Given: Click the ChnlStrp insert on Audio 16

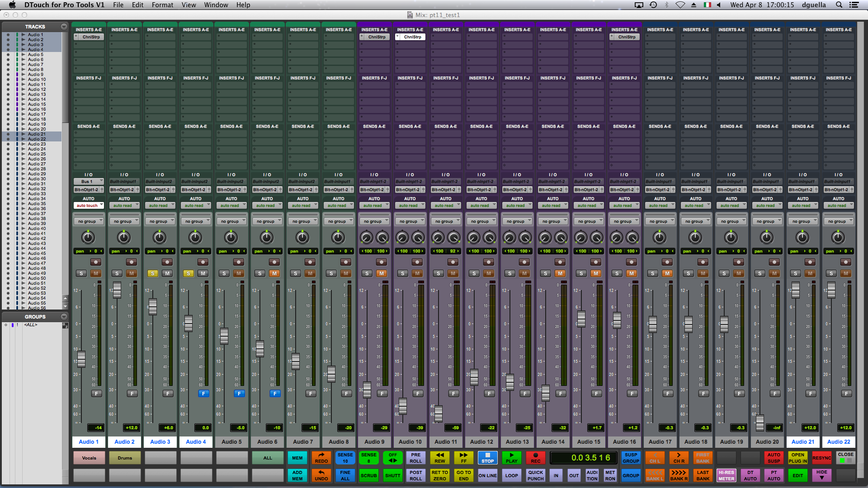Looking at the screenshot, I should pyautogui.click(x=625, y=37).
